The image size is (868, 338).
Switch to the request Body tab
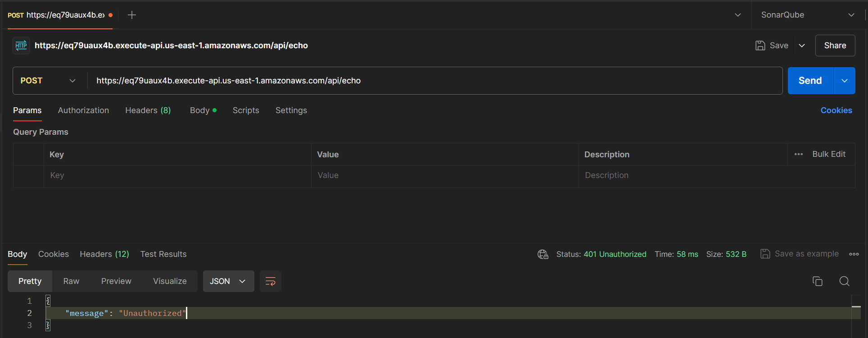click(x=203, y=110)
